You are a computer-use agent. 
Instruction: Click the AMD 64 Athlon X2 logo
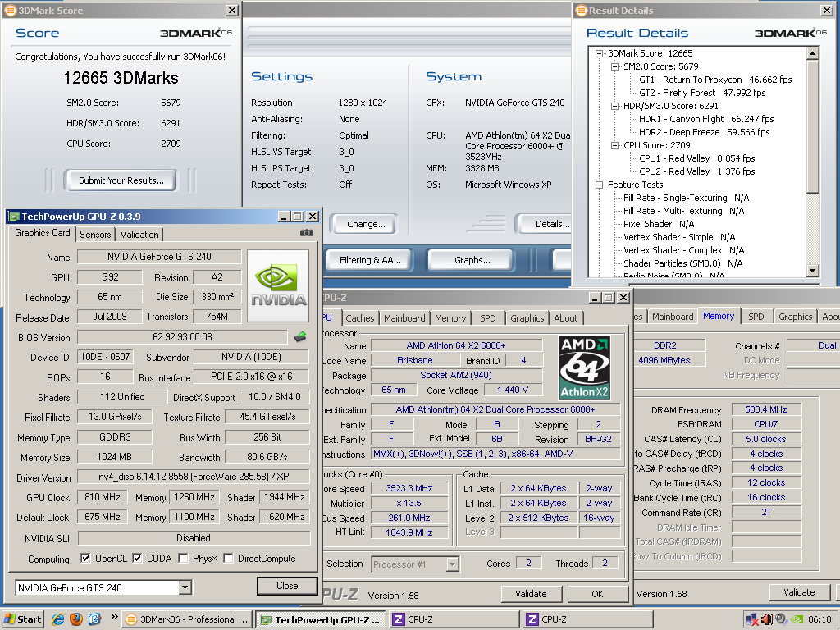point(584,367)
